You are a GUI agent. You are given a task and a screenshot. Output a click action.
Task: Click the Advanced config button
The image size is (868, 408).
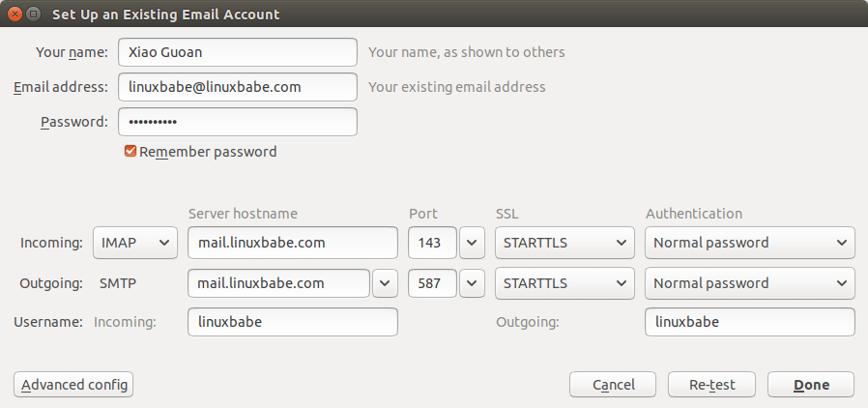pos(73,385)
